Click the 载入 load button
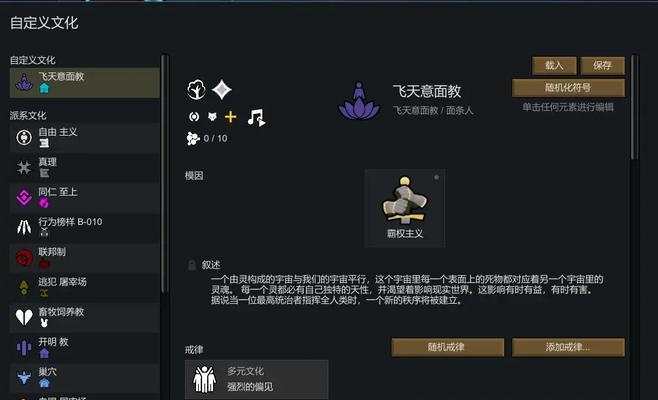658x400 pixels. coord(554,65)
